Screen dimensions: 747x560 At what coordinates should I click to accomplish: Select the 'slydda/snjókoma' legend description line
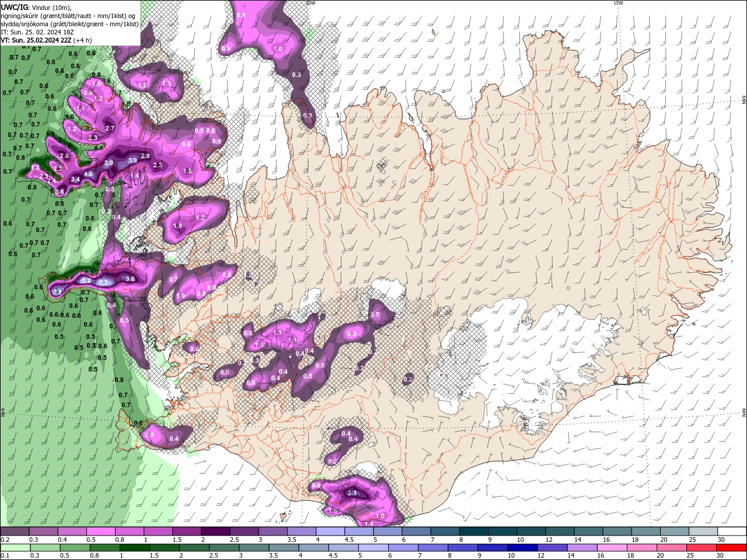point(69,23)
